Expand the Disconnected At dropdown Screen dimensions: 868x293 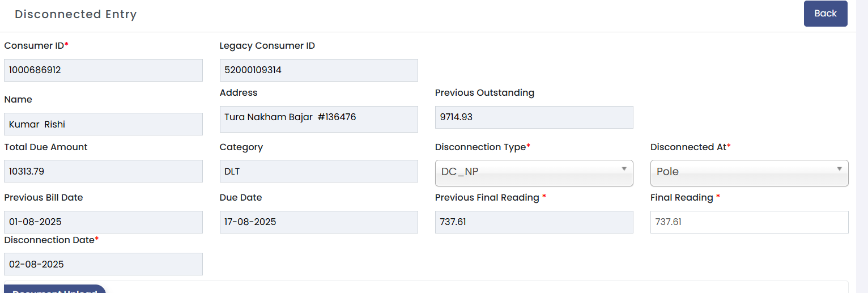click(749, 172)
